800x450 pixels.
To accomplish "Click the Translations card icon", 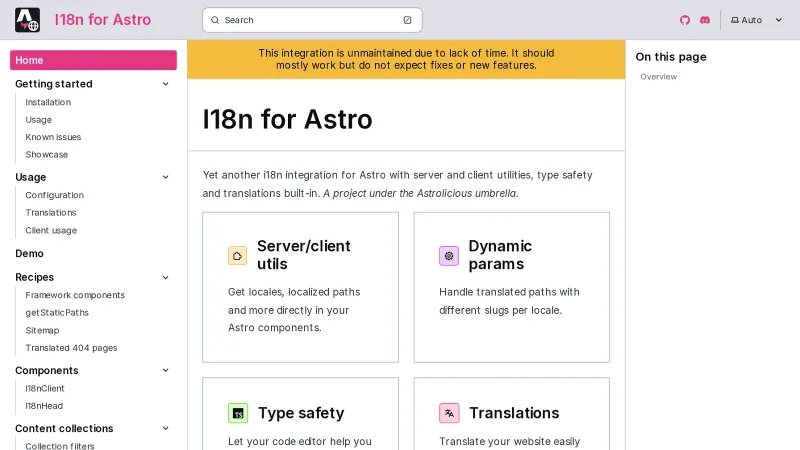I will (449, 413).
